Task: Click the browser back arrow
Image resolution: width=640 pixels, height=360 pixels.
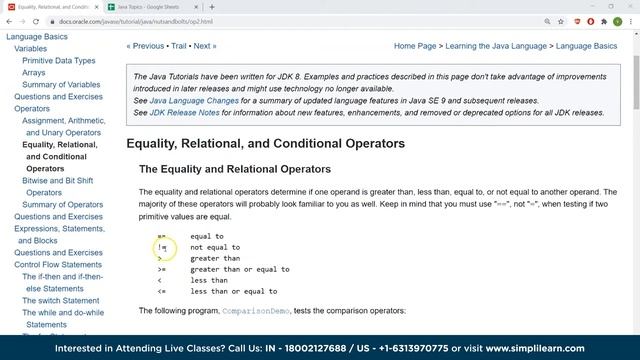Action: pos(9,22)
